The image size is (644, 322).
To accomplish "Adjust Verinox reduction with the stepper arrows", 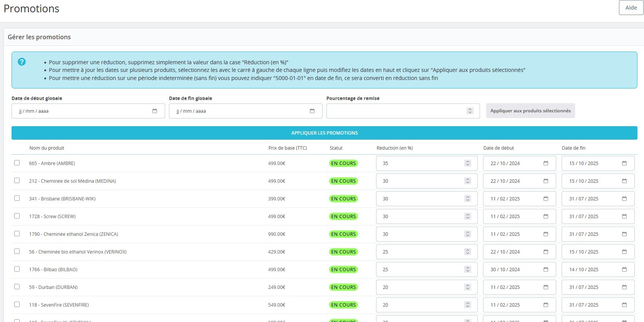I will [x=468, y=252].
